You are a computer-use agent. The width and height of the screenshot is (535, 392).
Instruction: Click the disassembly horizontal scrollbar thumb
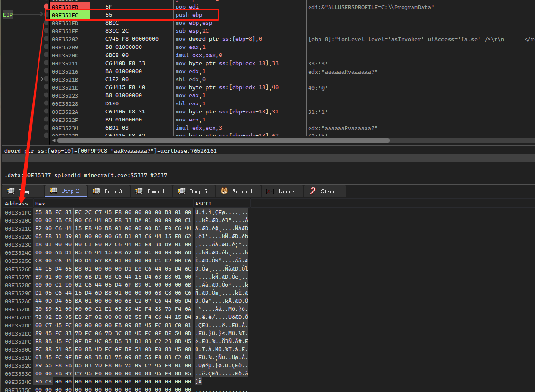224,140
